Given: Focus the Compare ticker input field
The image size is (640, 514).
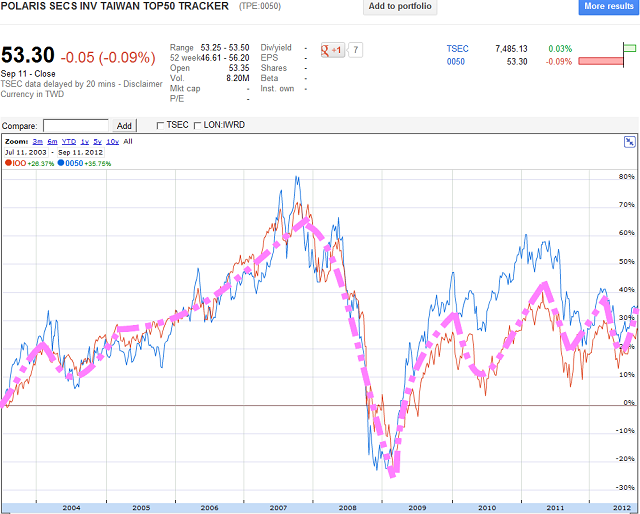Looking at the screenshot, I should pos(76,125).
